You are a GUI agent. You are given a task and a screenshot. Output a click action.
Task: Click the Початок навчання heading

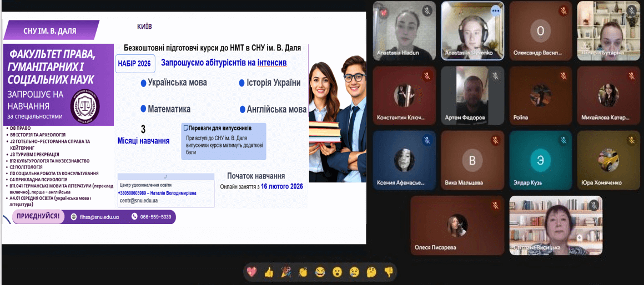(256, 176)
